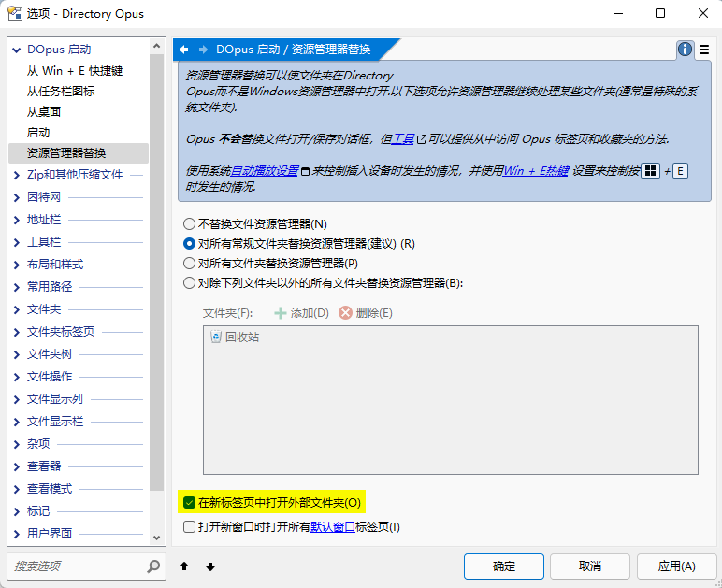The height and width of the screenshot is (588, 722).
Task: Open the 默认窗口 link
Action: tap(332, 527)
